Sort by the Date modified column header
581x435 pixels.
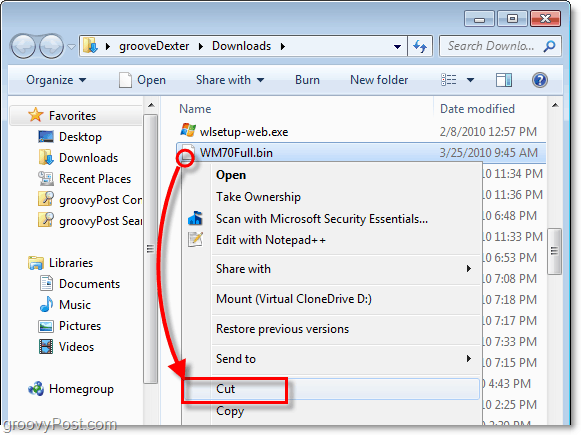477,109
